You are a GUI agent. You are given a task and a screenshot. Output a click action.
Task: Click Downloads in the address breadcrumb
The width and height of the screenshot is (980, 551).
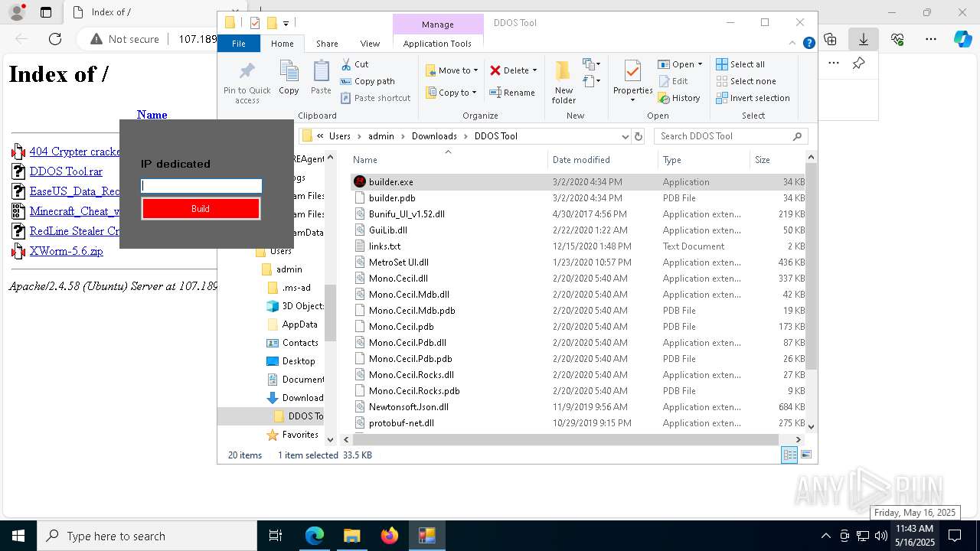[434, 136]
